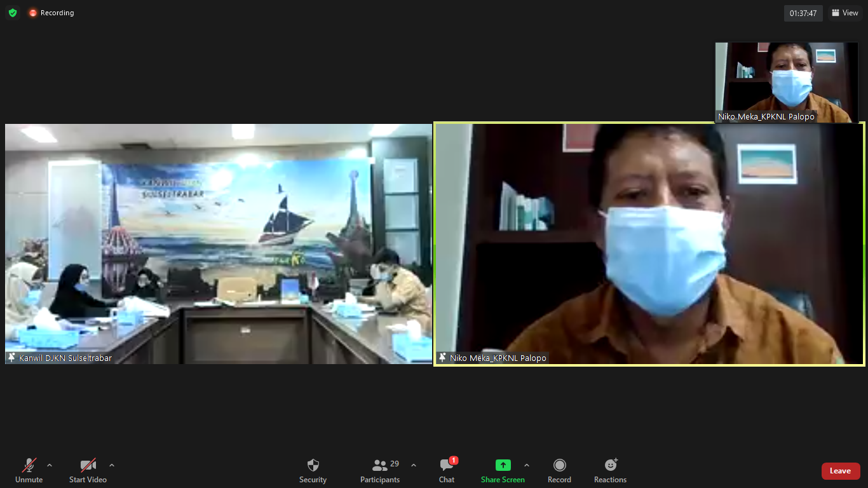
Task: Click the large highlighted Niko Meka speaker video
Action: (649, 243)
